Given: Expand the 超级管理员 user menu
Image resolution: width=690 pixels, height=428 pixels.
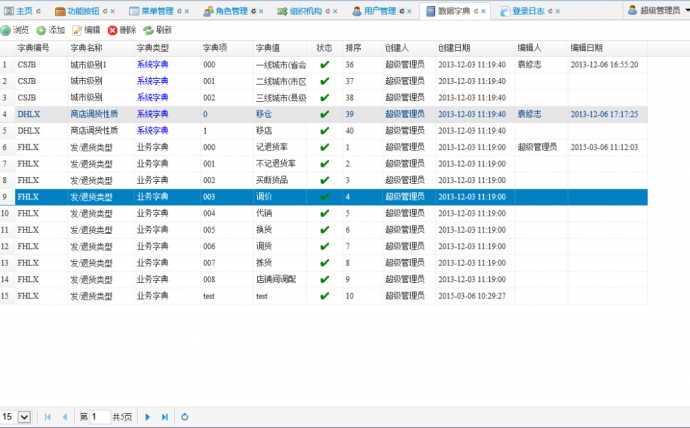Looking at the screenshot, I should coord(657,10).
